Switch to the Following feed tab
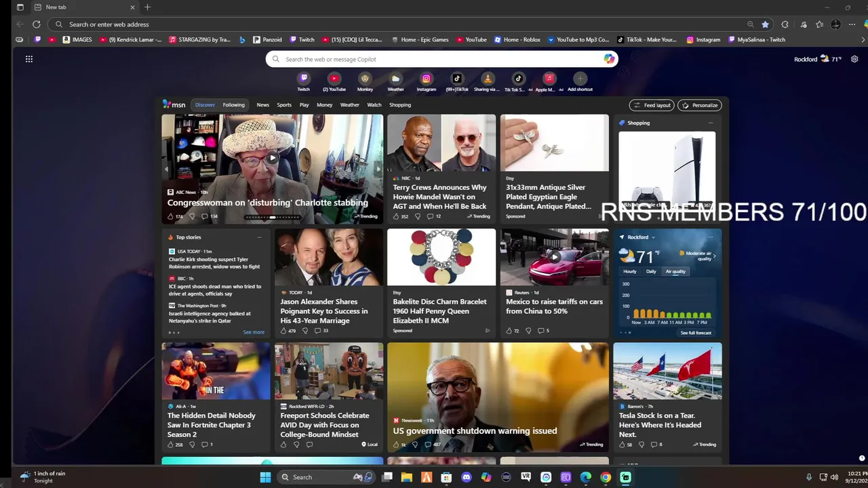The height and width of the screenshot is (488, 868). [x=233, y=104]
